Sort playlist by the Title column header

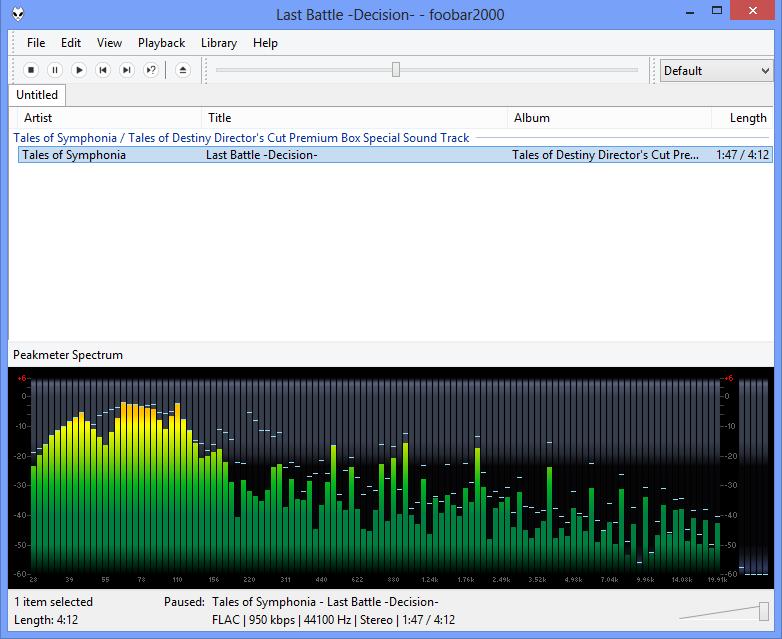pos(219,118)
